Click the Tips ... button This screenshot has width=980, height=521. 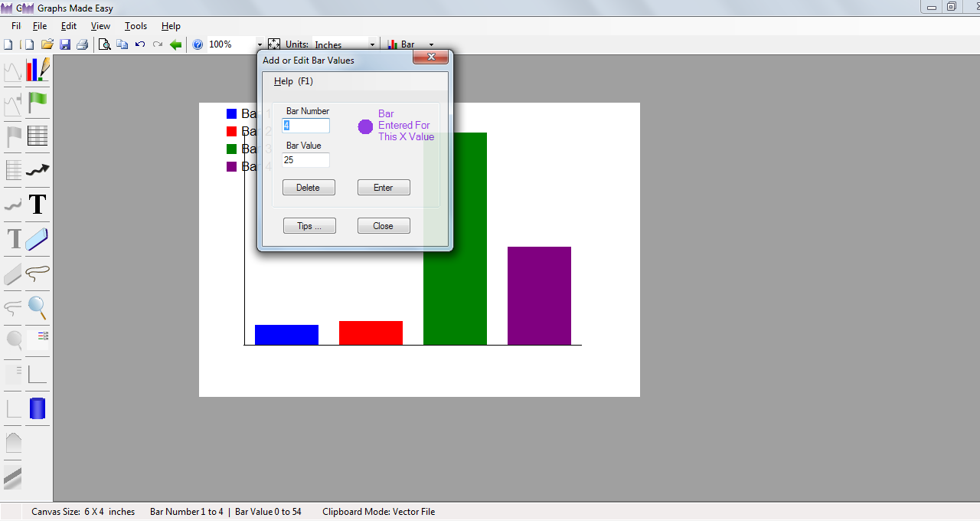pyautogui.click(x=309, y=226)
